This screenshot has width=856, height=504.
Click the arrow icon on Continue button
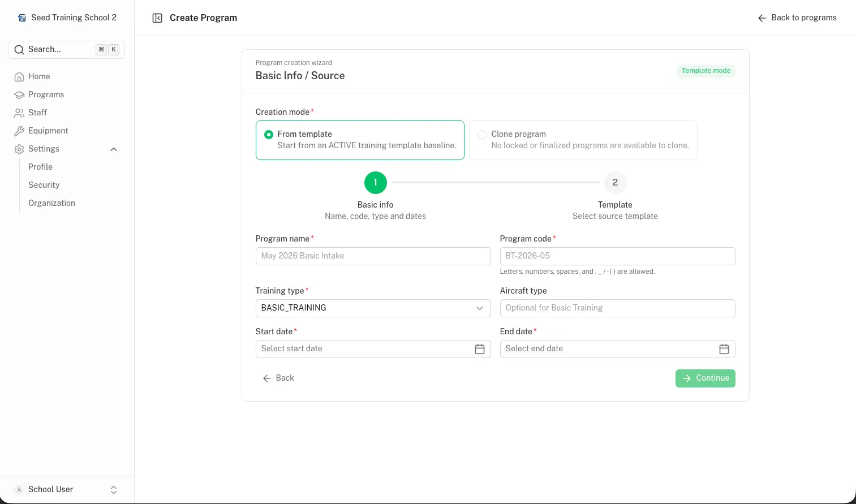pos(687,378)
